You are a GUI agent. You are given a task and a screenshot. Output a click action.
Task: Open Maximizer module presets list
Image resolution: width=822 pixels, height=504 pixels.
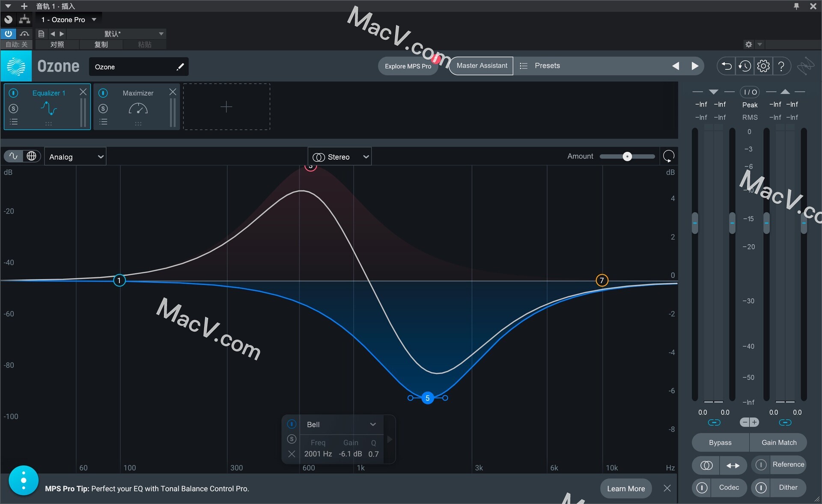(x=103, y=122)
